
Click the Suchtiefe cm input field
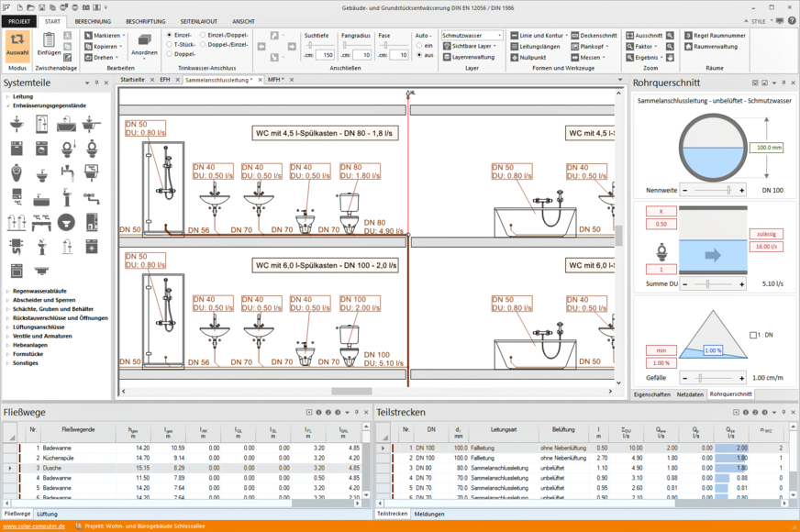pos(325,55)
